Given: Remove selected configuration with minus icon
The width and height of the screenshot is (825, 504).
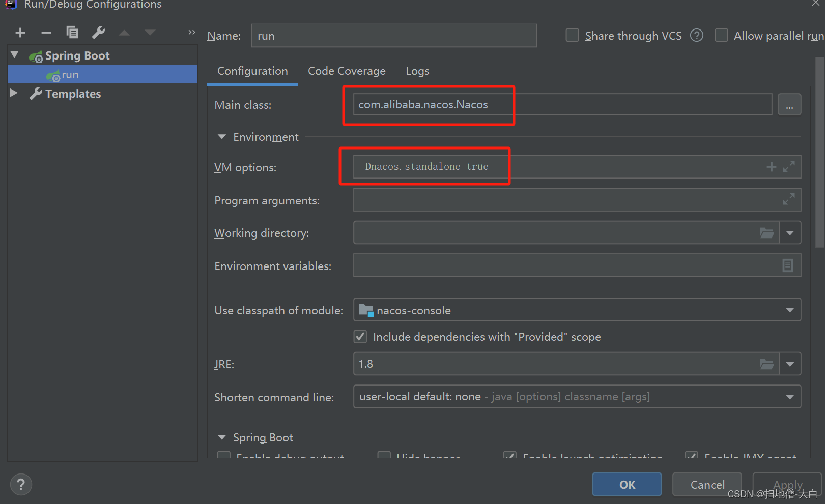Looking at the screenshot, I should (46, 33).
